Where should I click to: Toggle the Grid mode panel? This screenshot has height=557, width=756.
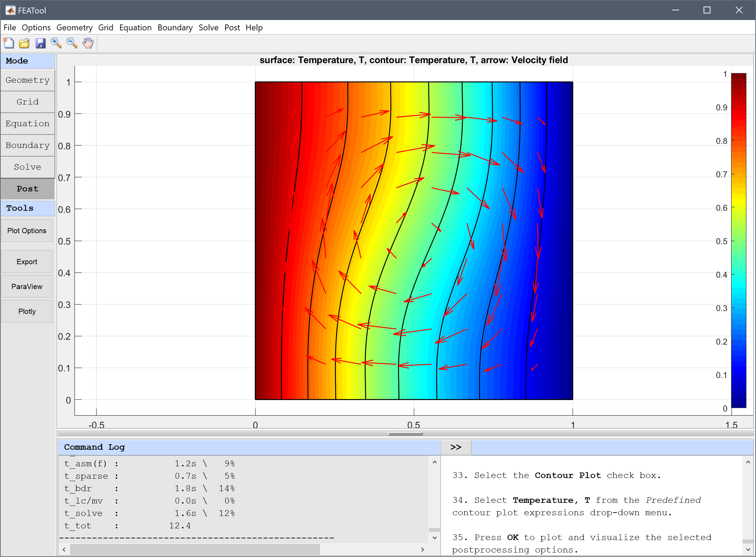pyautogui.click(x=28, y=101)
